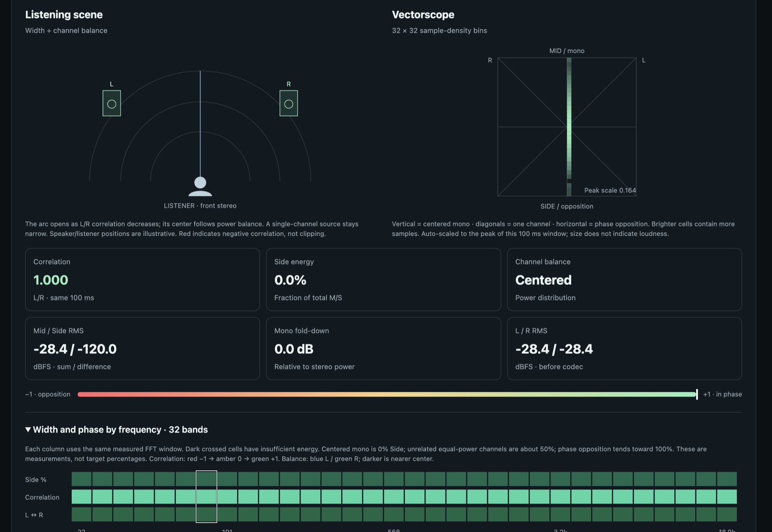Click the correlation value 1.000
The image size is (772, 532).
(x=51, y=280)
